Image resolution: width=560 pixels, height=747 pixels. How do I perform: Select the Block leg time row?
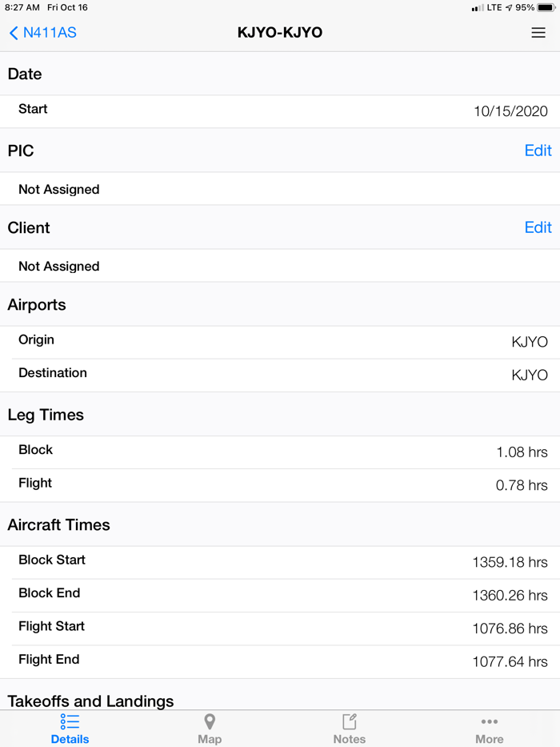pos(280,450)
